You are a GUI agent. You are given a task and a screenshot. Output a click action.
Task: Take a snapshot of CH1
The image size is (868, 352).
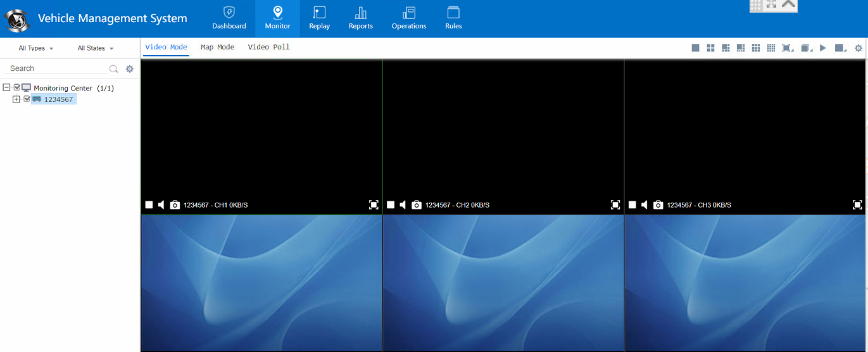click(x=175, y=205)
